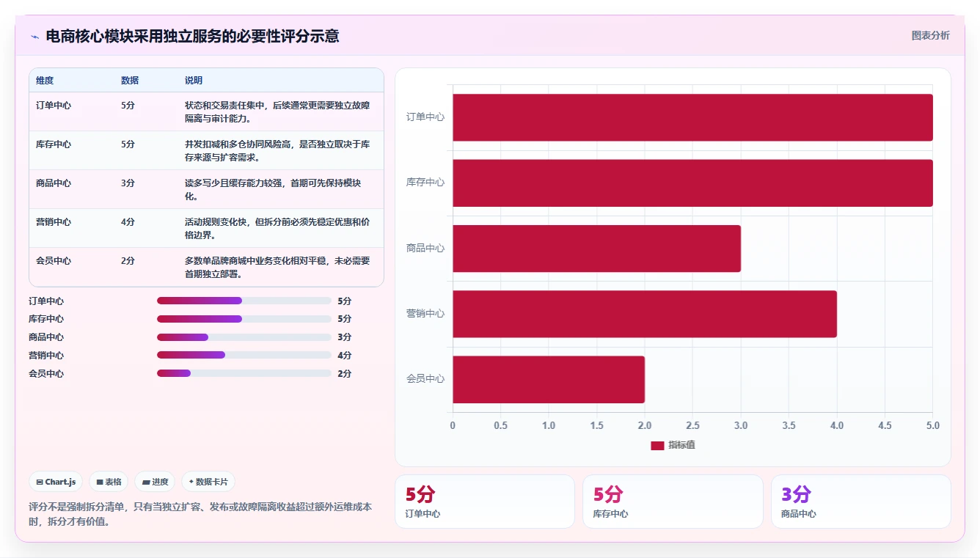Click the 2分 score in the 会员中心 row
Viewport: 980px width, 558px height.
(128, 260)
